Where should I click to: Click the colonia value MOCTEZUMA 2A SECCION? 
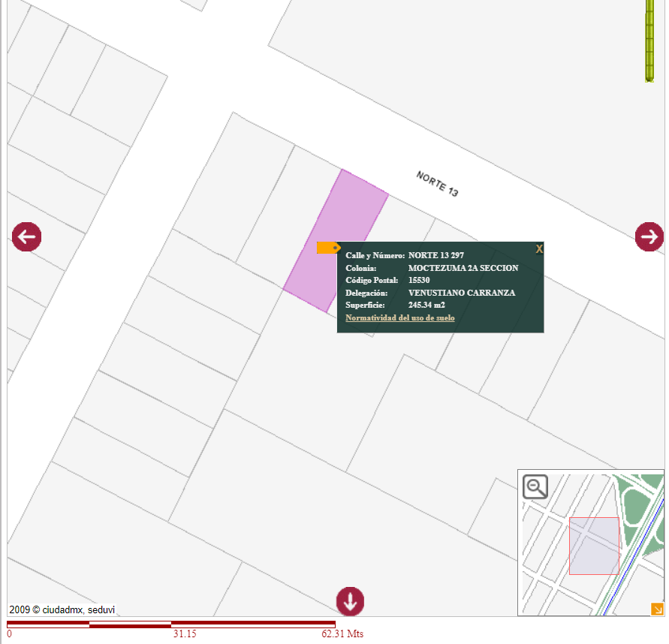coord(463,268)
